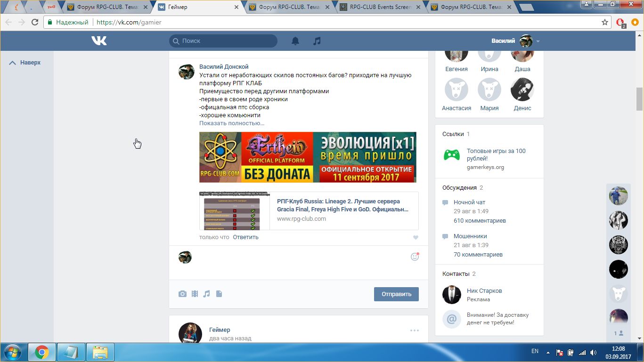Open Денис's dark avatar photo
644x362 pixels.
[x=522, y=89]
